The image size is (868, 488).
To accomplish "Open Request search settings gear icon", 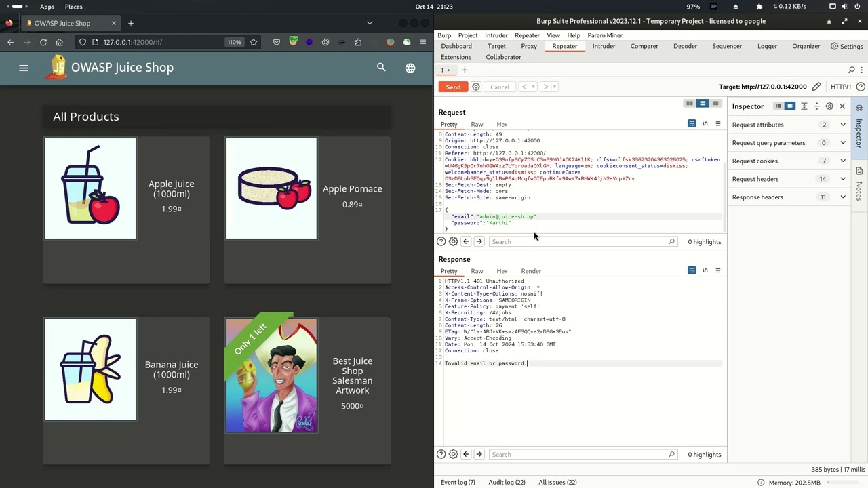I will [x=454, y=241].
